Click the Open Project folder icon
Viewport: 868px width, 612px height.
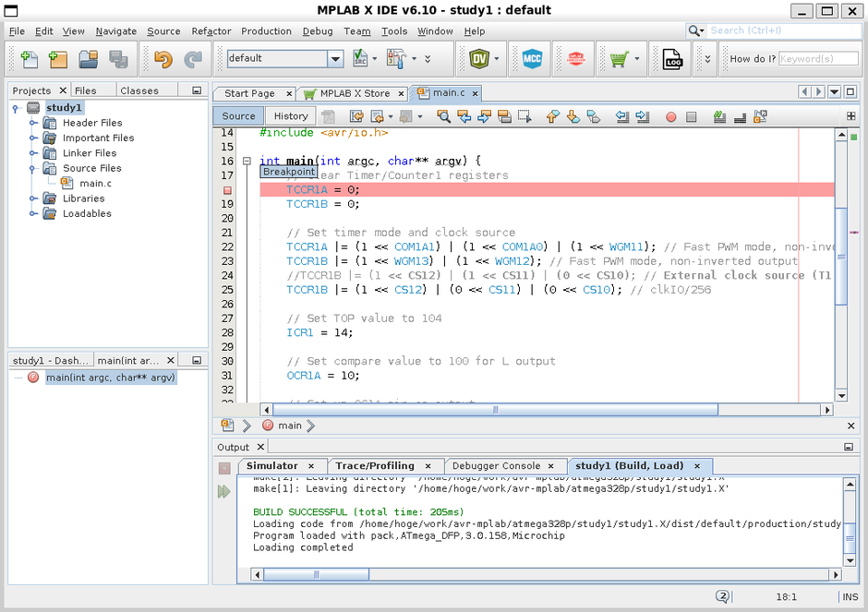click(88, 59)
